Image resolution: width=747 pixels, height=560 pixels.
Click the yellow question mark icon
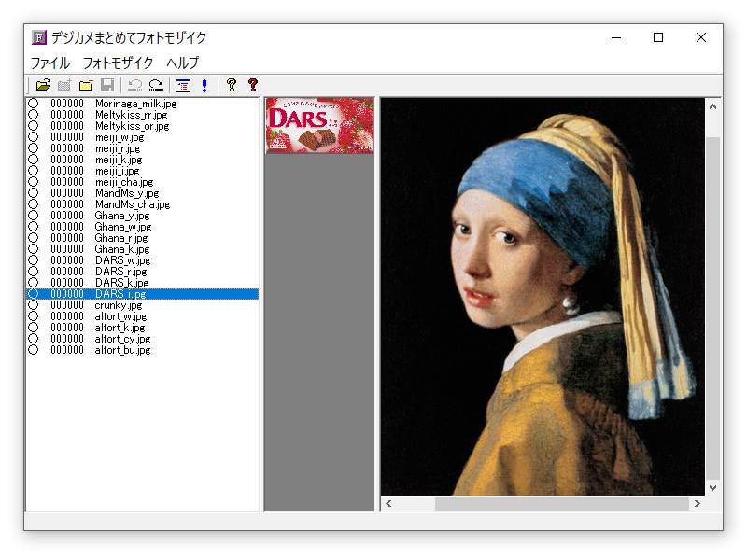point(232,85)
